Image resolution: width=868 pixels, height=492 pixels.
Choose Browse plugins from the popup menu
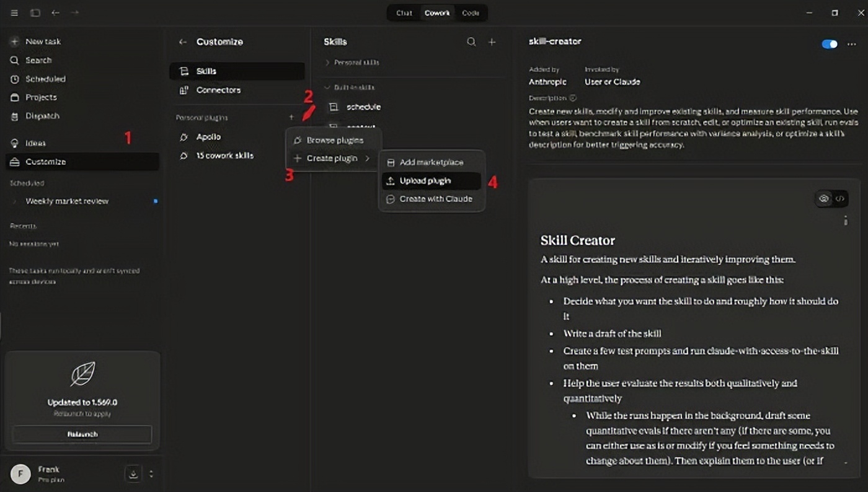click(334, 141)
